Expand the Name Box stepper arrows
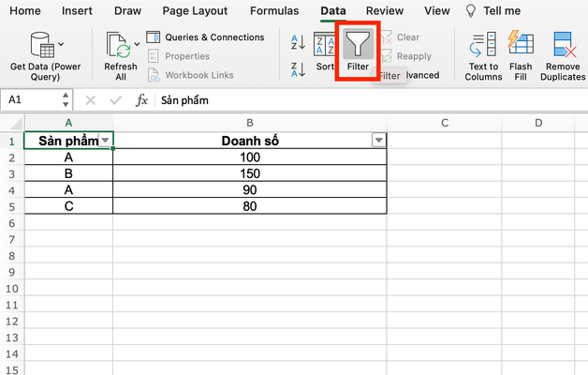This screenshot has height=375, width=588. pos(66,100)
